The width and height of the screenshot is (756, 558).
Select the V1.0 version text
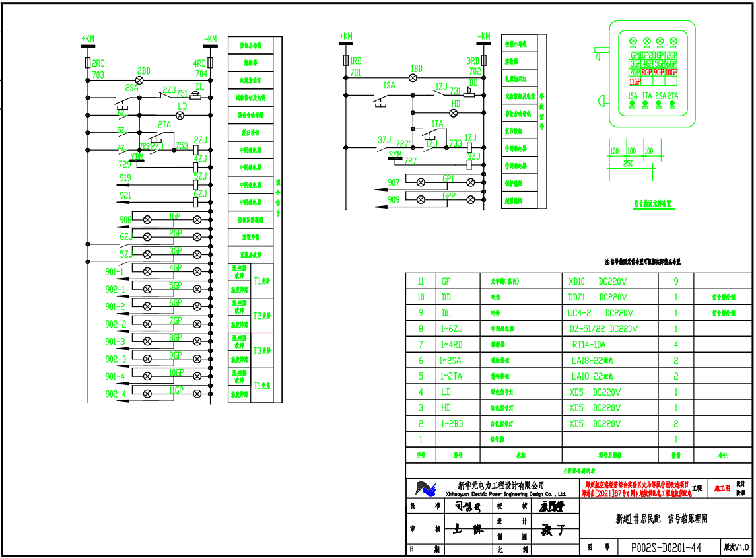(741, 547)
